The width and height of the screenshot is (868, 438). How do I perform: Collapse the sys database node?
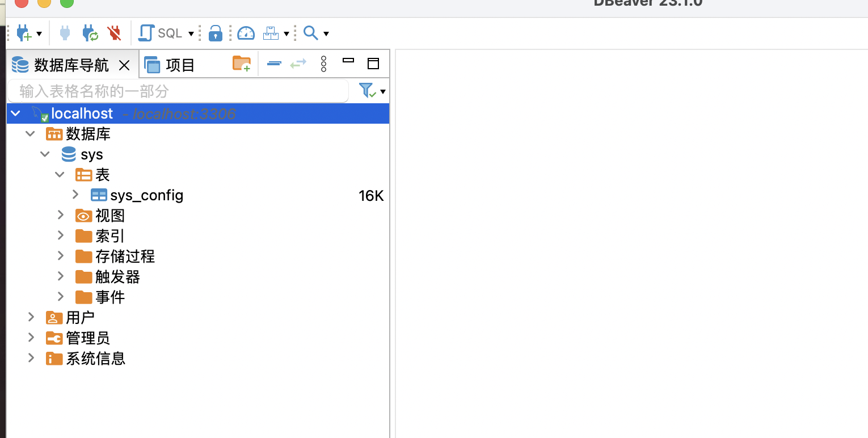pyautogui.click(x=45, y=154)
